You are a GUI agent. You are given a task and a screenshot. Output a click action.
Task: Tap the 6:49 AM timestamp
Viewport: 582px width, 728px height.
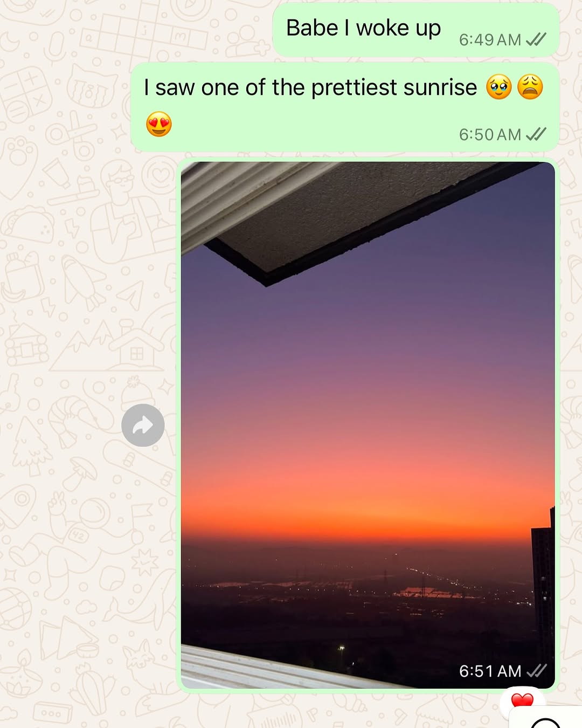tap(490, 40)
